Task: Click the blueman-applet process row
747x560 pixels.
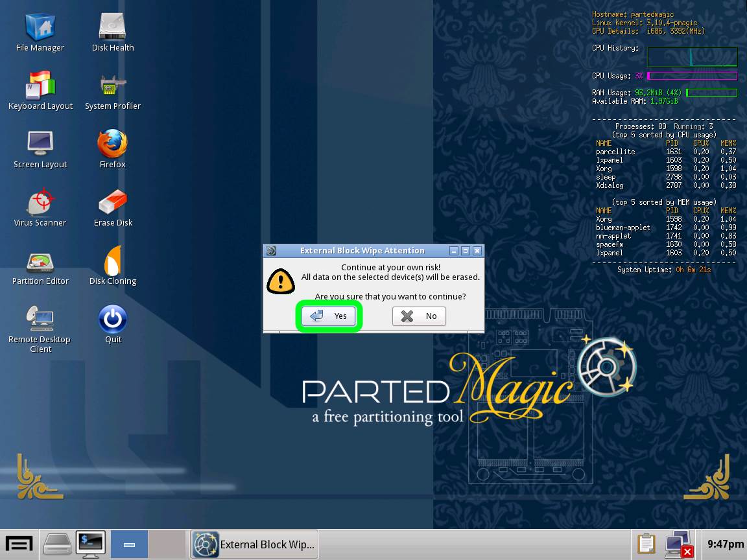Action: [665, 227]
